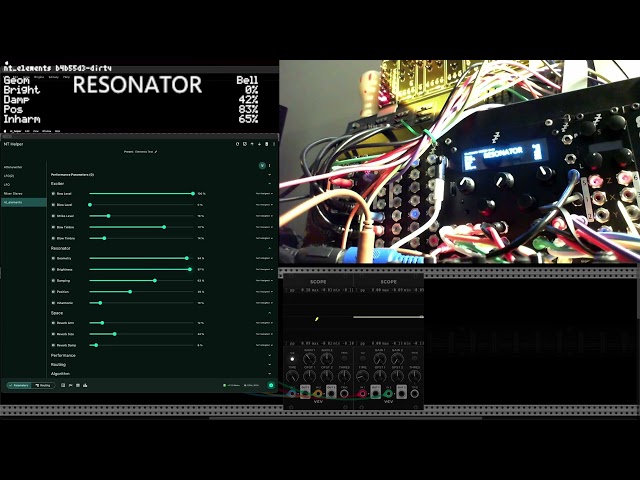Click the edit pencil beside the preset name
This screenshot has width=640, height=480.
[x=156, y=152]
